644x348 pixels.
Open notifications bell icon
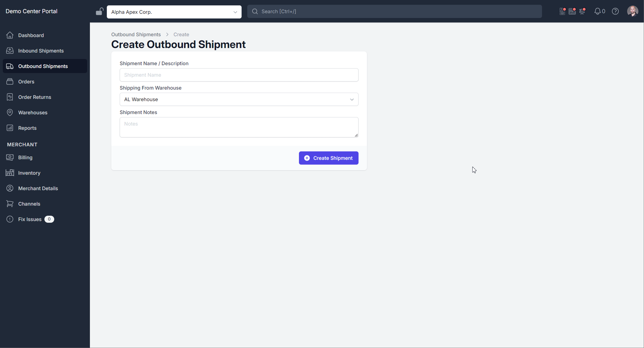tap(598, 11)
